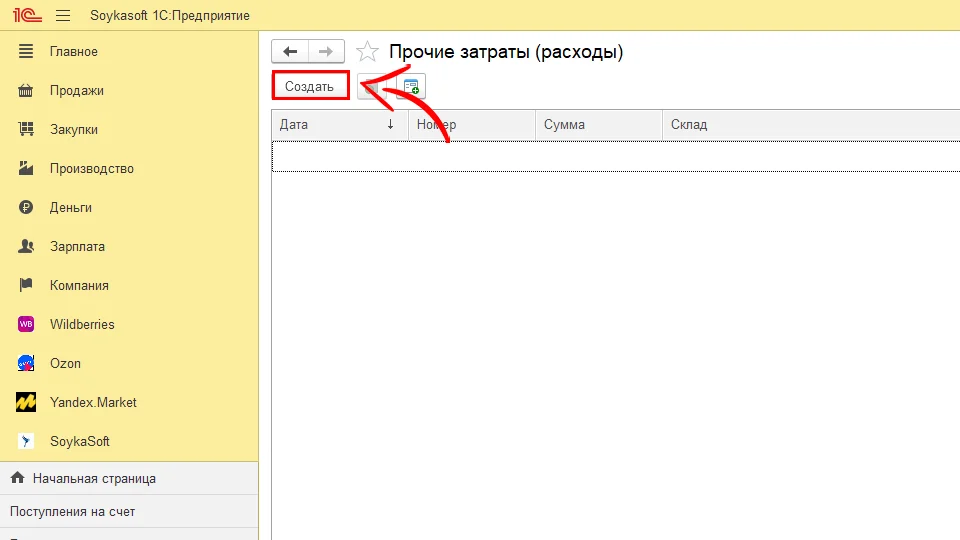Go to the Зарплата section
This screenshot has width=960, height=540.
77,246
